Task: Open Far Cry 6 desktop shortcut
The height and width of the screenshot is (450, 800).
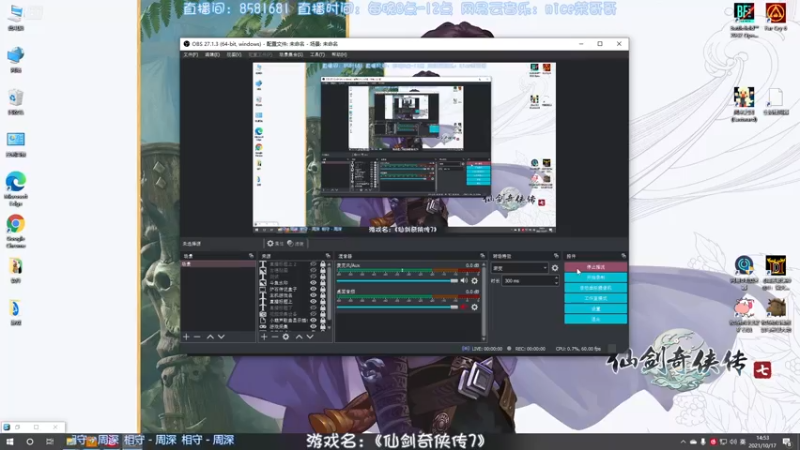Action: tap(776, 17)
